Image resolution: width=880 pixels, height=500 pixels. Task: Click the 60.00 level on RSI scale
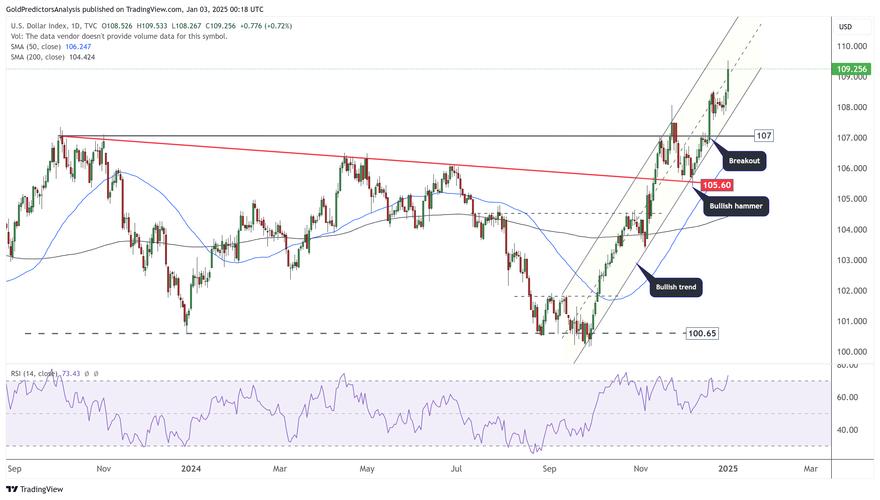click(x=847, y=398)
